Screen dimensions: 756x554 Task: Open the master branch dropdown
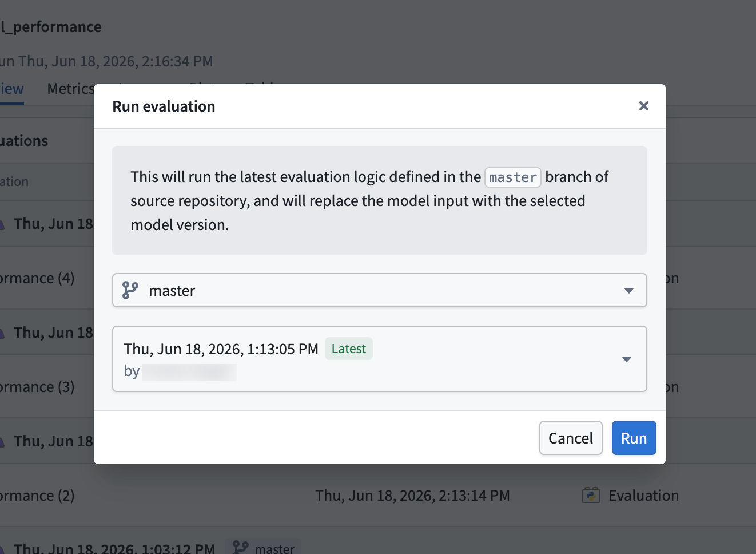(x=379, y=290)
